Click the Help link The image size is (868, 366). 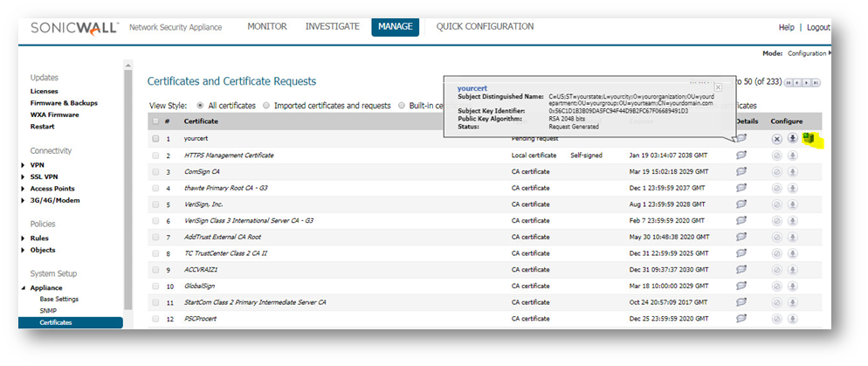[786, 28]
